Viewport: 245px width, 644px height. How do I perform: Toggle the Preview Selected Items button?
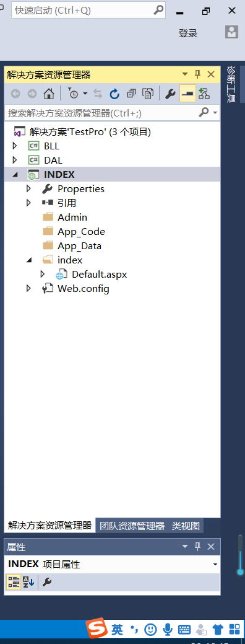pyautogui.click(x=188, y=94)
